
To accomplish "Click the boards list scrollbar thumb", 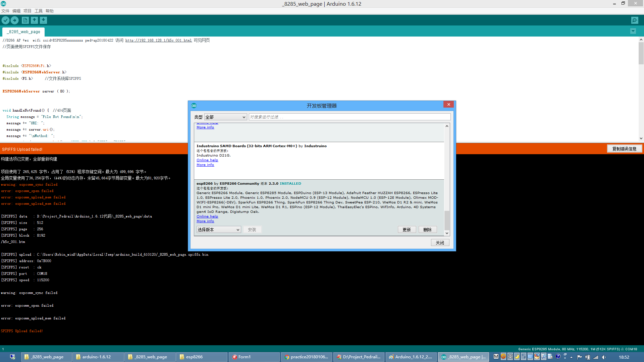I will coord(447,220).
